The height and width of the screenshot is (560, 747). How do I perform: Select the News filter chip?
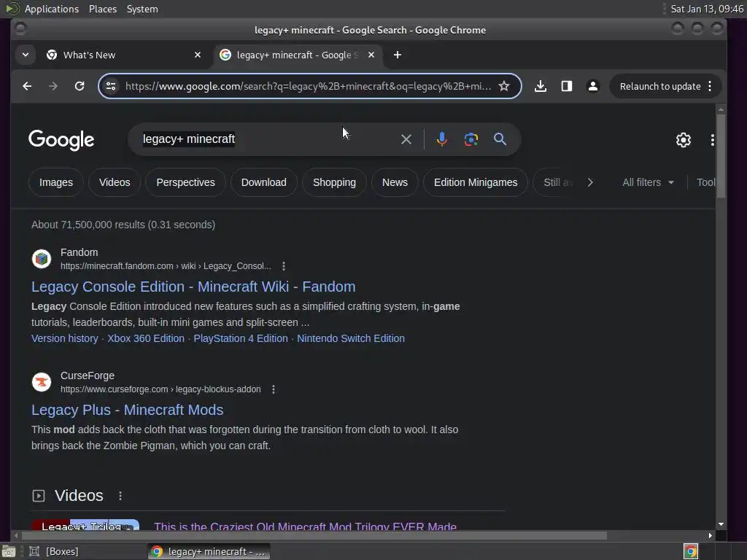click(395, 182)
